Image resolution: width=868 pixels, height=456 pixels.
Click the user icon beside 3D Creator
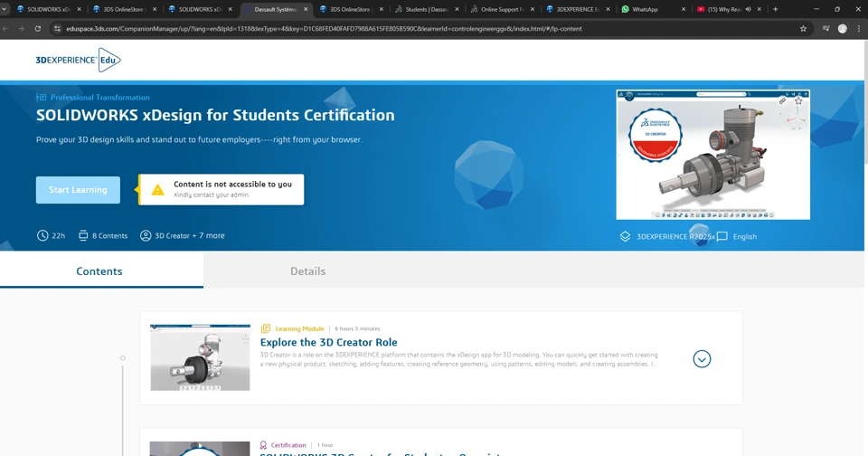[x=146, y=235]
